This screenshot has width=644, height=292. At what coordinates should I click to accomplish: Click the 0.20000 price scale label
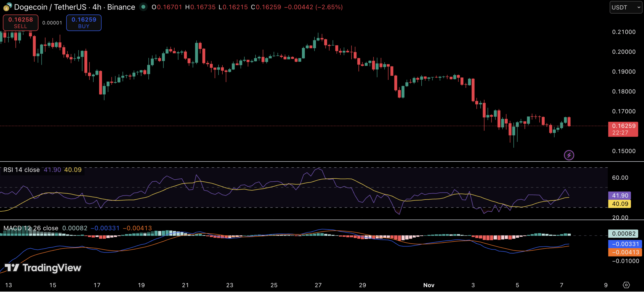[624, 52]
